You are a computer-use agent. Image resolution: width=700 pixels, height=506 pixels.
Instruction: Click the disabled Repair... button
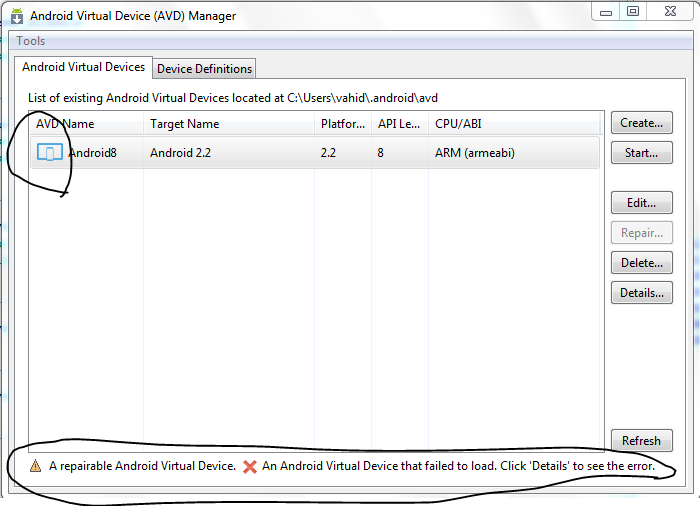pyautogui.click(x=642, y=233)
